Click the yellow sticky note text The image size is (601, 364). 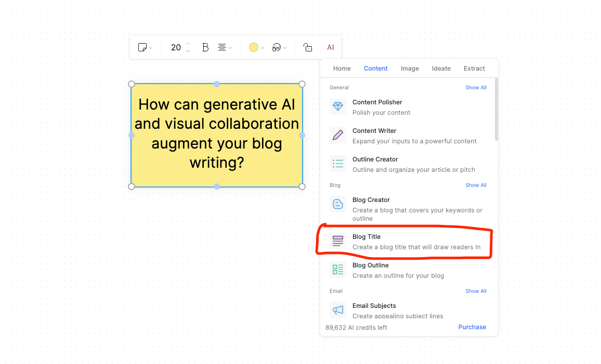[217, 133]
